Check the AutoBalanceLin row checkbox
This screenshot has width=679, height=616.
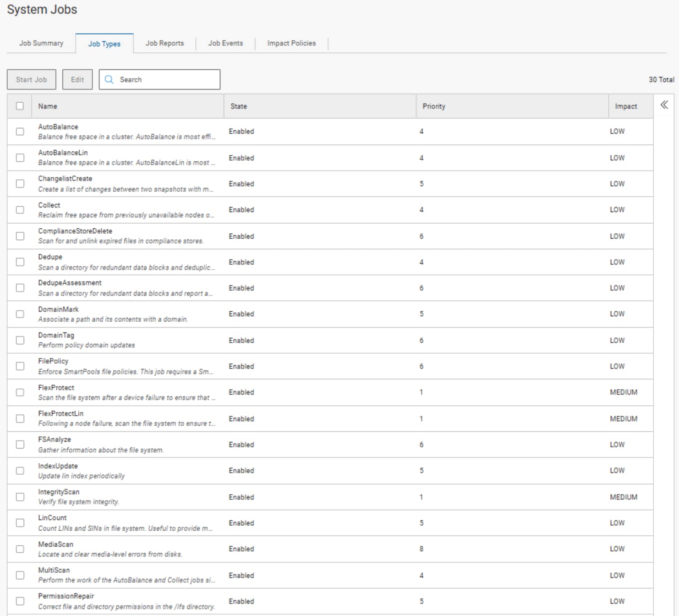point(20,158)
